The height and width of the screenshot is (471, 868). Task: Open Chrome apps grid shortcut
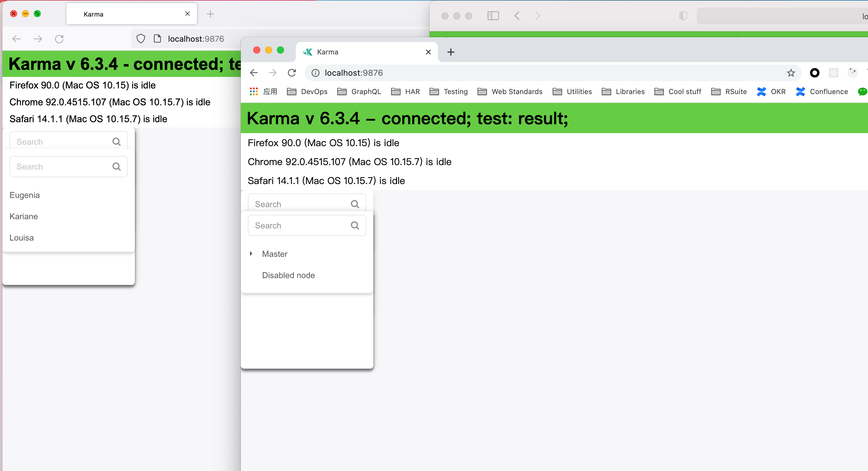(x=254, y=92)
